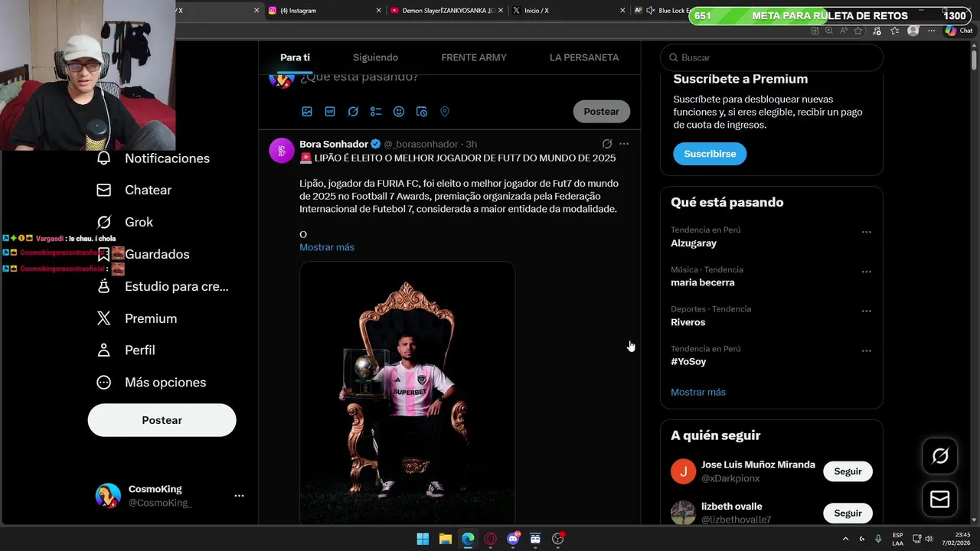Image resolution: width=980 pixels, height=551 pixels.
Task: Open options for Riveros trend
Action: [867, 311]
